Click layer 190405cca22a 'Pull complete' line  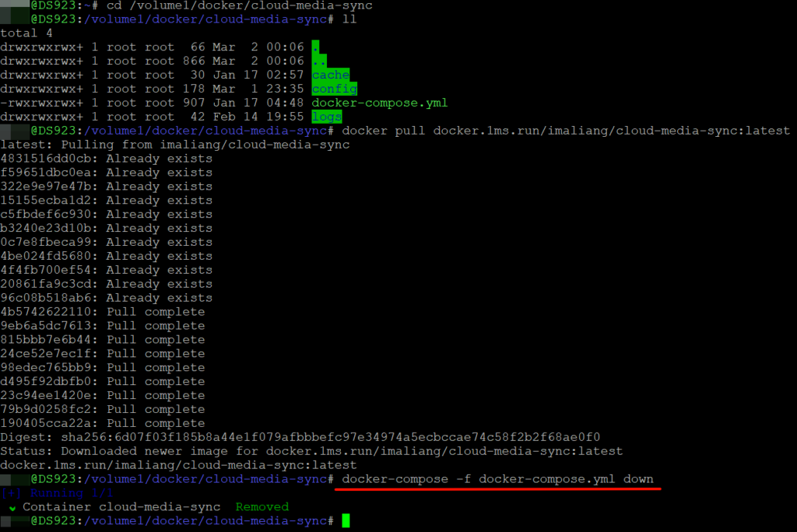[102, 423]
